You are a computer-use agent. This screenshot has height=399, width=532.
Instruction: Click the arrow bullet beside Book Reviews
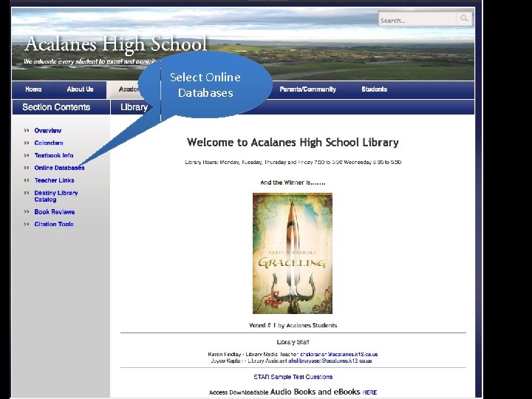click(x=27, y=212)
